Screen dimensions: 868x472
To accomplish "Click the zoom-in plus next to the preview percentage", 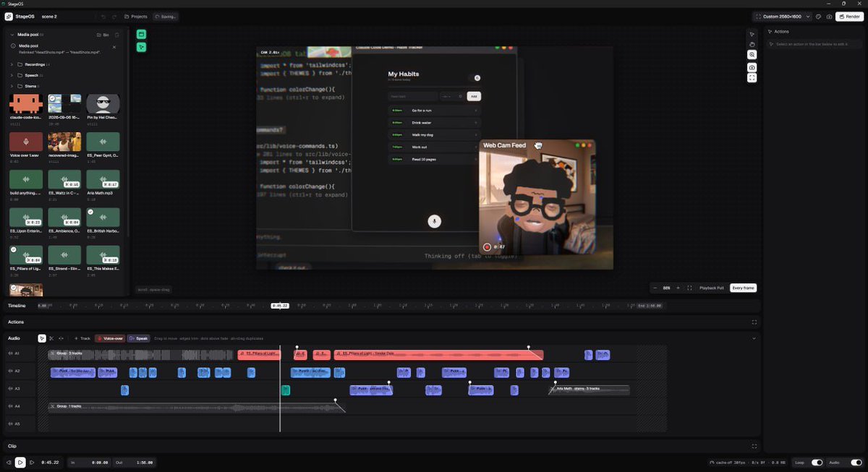I will coord(678,288).
